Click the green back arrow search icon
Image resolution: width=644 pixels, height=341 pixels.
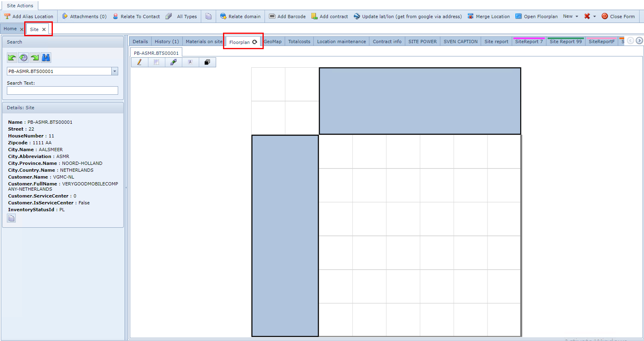point(12,58)
